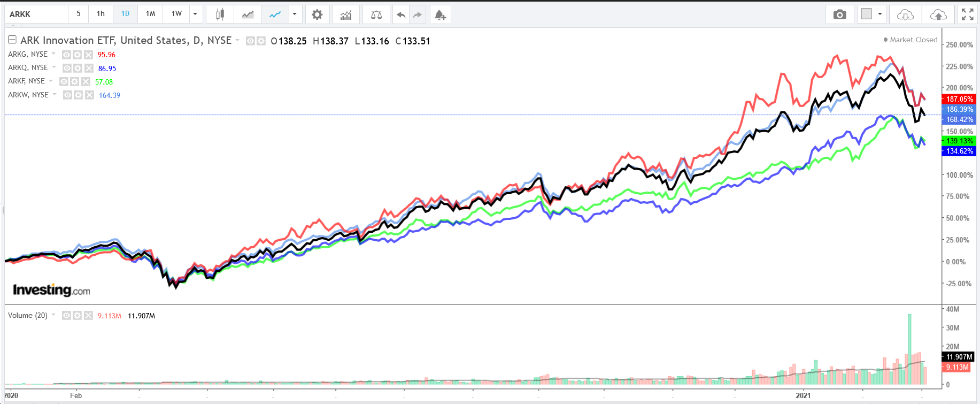Open settings gear for ARKQ series
Image resolution: width=980 pixels, height=404 pixels.
tap(78, 68)
